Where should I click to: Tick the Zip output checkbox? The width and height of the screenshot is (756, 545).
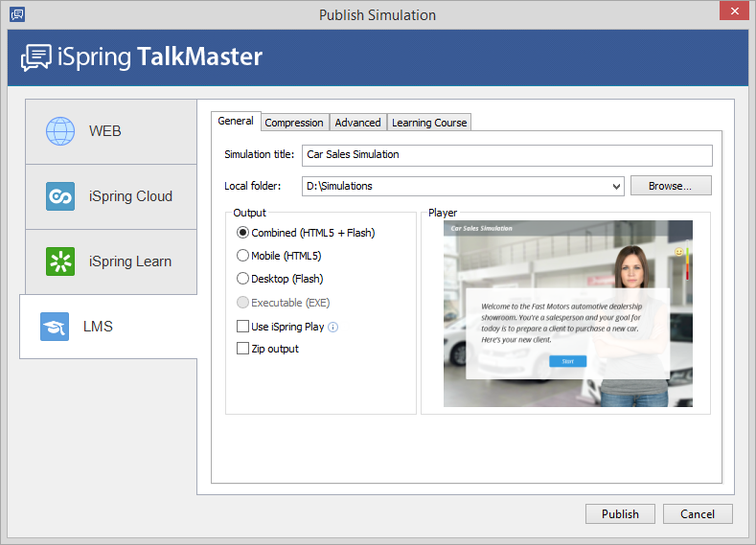[242, 349]
